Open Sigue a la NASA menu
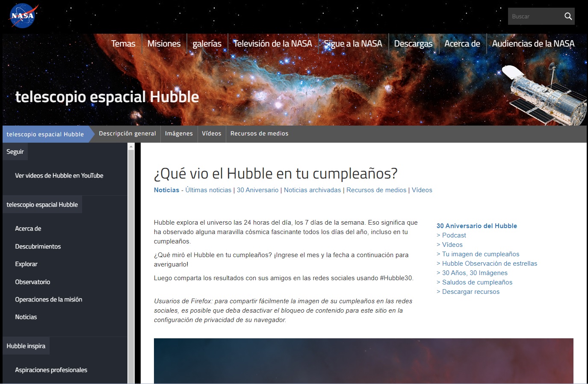Screen dimensions: 588x384 (x=353, y=44)
